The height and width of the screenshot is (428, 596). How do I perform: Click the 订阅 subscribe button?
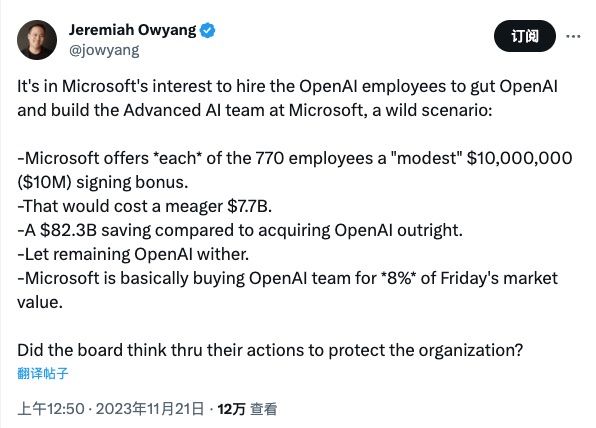[525, 36]
